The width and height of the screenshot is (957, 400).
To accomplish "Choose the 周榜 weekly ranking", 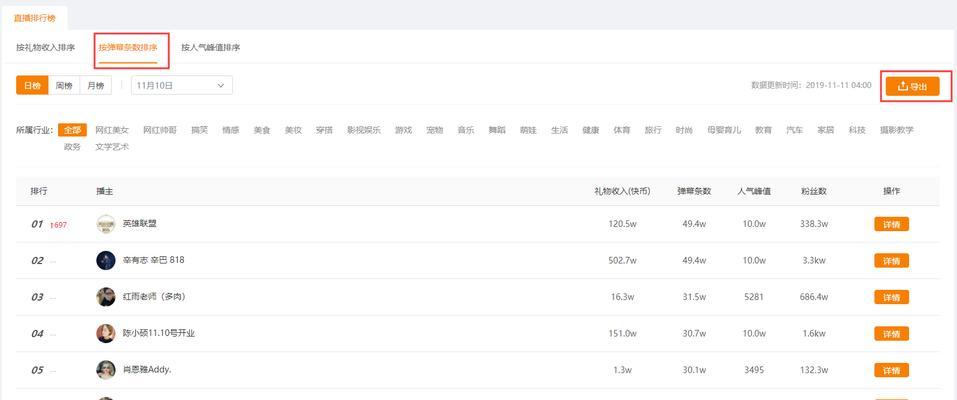I will (64, 85).
